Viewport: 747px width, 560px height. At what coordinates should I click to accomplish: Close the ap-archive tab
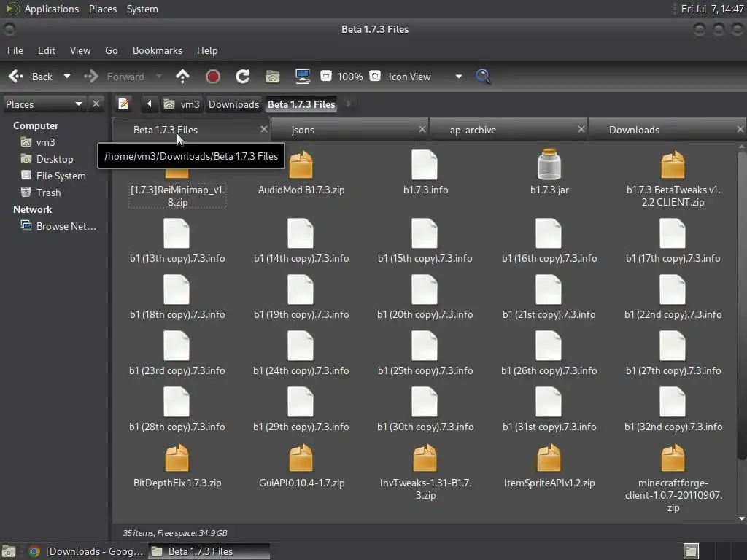pyautogui.click(x=581, y=129)
